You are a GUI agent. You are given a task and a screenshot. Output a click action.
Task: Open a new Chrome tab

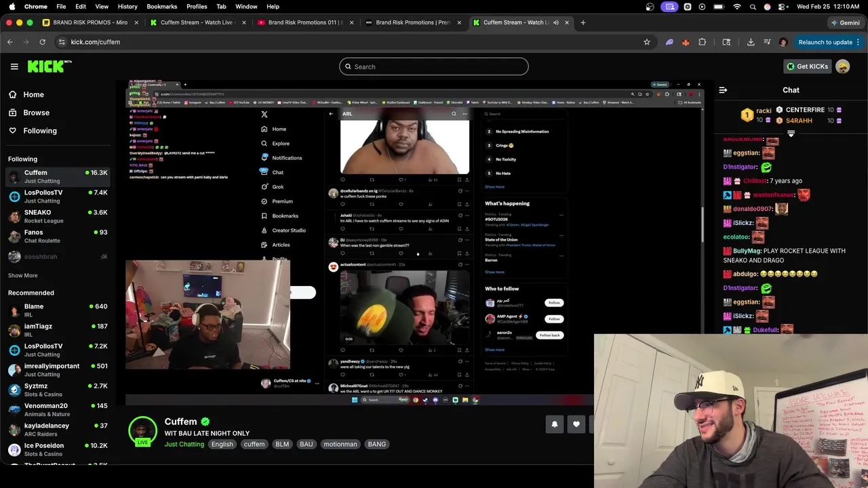[583, 22]
